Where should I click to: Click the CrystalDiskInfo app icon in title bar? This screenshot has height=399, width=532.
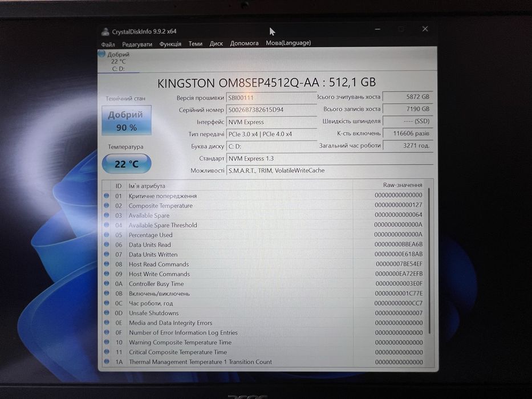(x=105, y=31)
